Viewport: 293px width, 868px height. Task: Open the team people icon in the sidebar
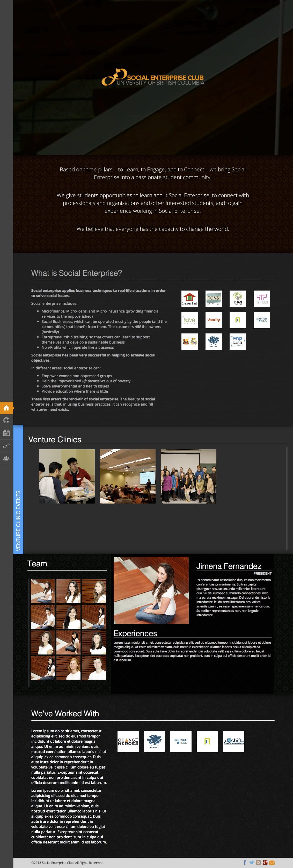point(6,458)
